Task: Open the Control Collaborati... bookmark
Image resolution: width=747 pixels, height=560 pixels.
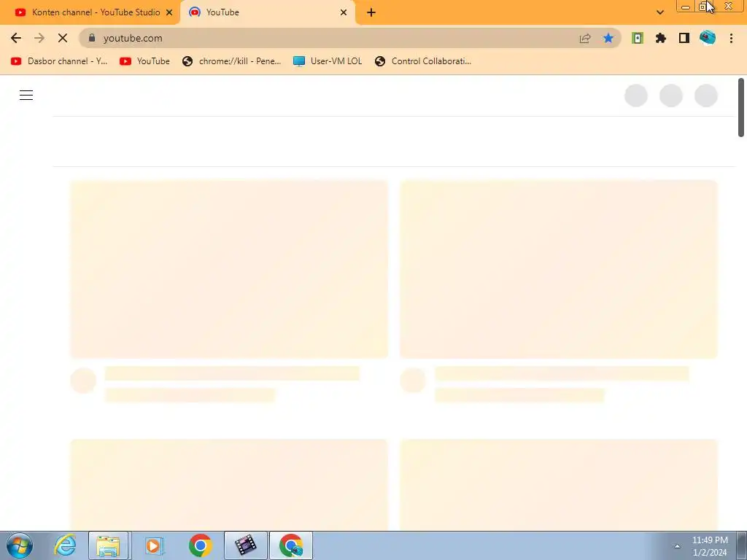Action: coord(423,61)
